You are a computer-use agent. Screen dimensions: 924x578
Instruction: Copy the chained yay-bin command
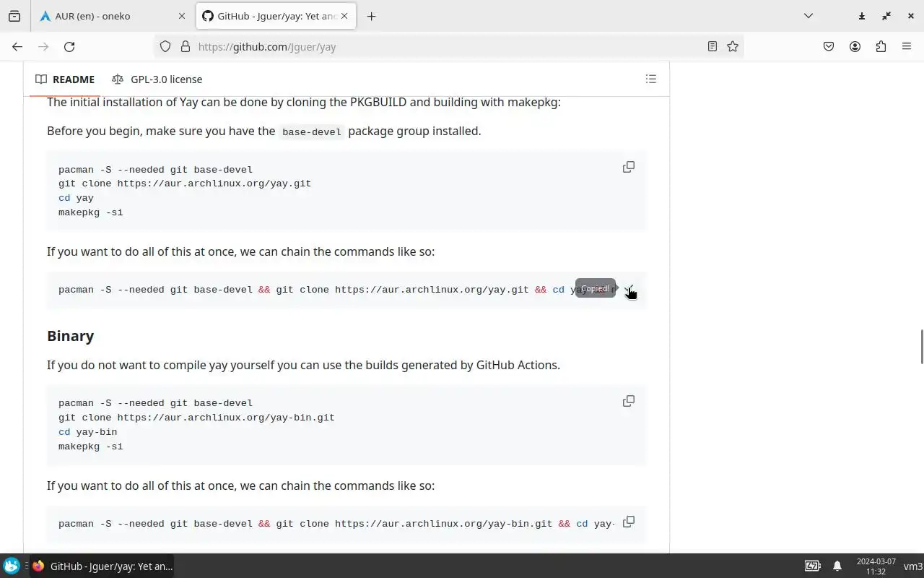click(629, 522)
